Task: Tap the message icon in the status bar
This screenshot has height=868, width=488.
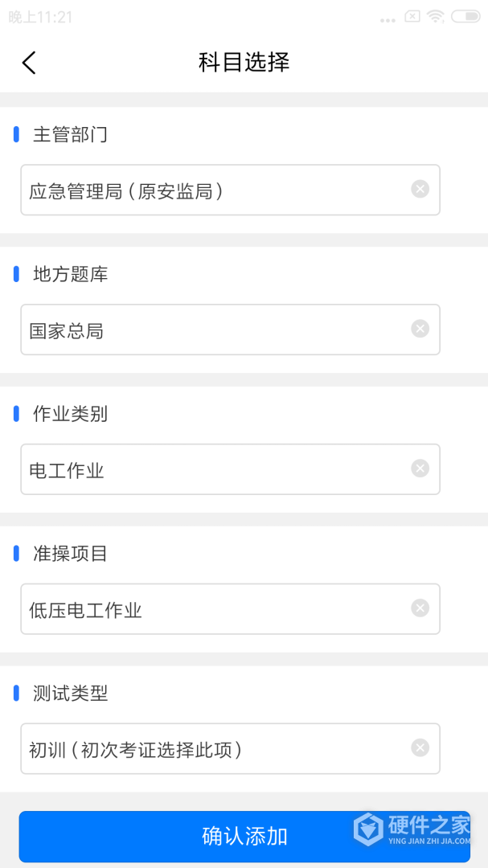Action: (x=412, y=14)
